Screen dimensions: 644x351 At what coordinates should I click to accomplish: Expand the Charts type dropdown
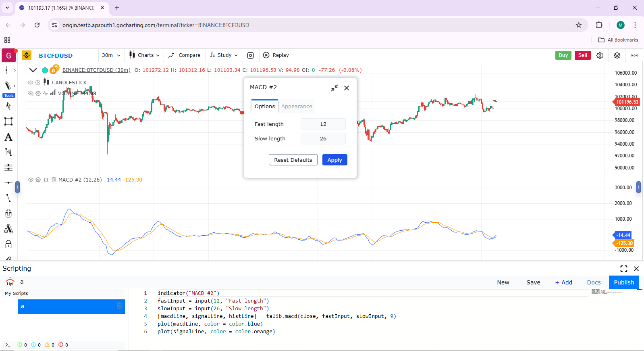pos(144,55)
